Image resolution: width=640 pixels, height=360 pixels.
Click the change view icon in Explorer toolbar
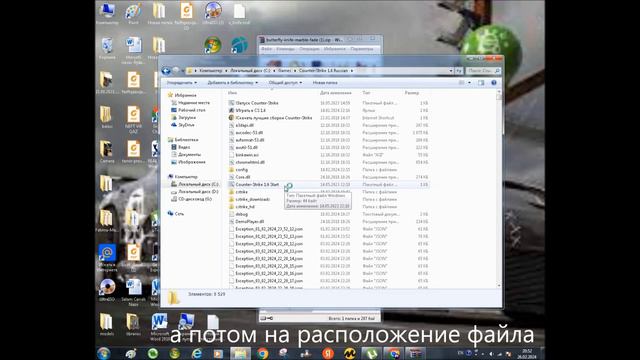[462, 82]
